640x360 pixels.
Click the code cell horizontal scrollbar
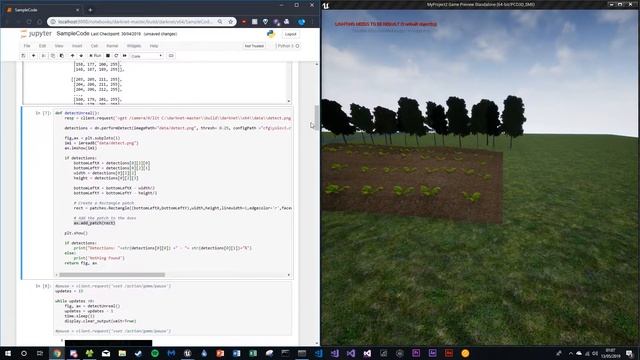tap(112, 275)
